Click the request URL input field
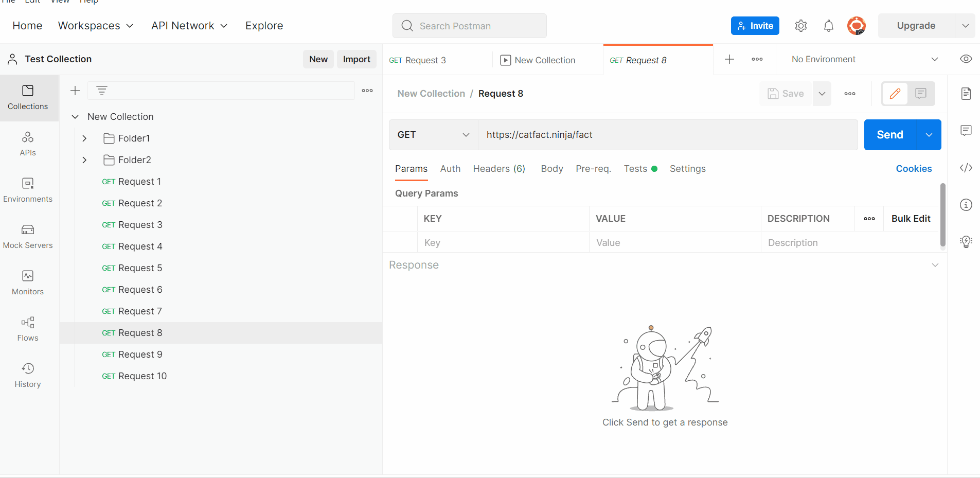The image size is (980, 478). pos(617,134)
